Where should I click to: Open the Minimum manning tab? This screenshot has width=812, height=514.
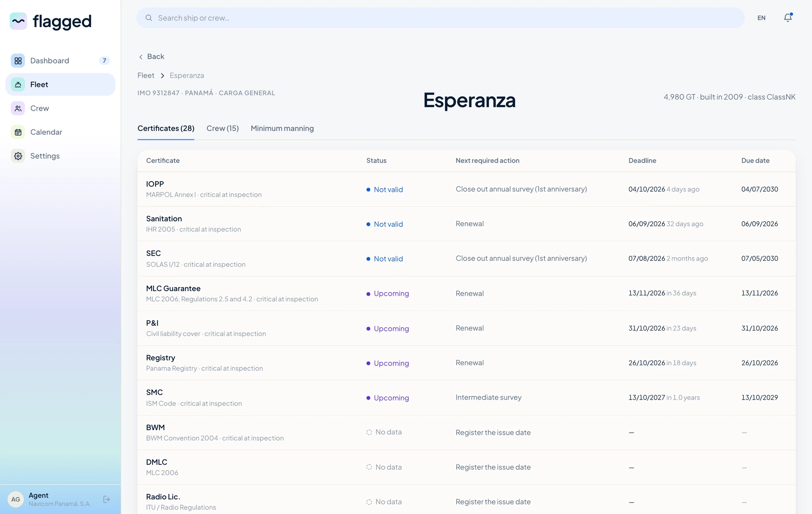282,128
